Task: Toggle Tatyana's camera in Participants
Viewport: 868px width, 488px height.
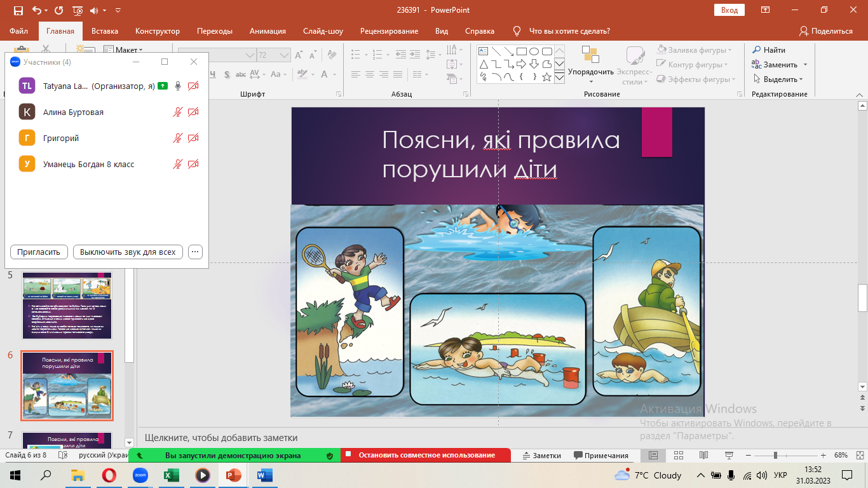Action: click(x=194, y=86)
